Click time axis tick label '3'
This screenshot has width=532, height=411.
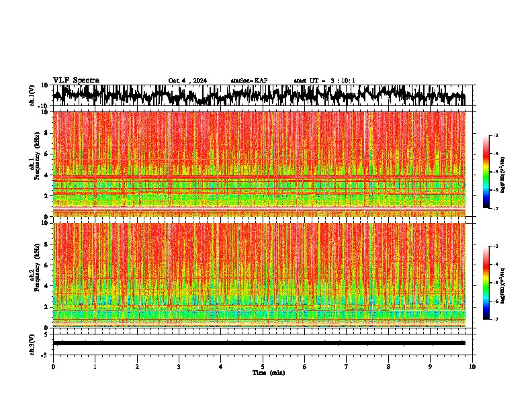point(179,367)
